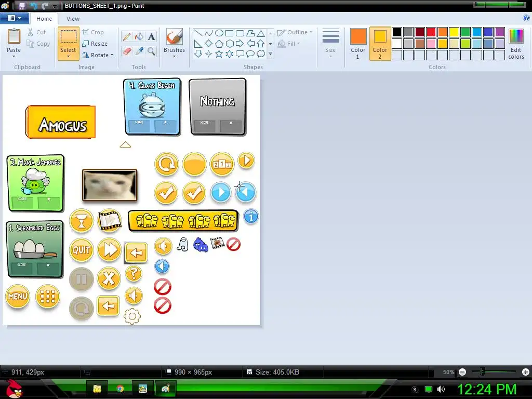This screenshot has height=399, width=532.
Task: Activate Color 1 orange swatch button
Action: [x=358, y=44]
